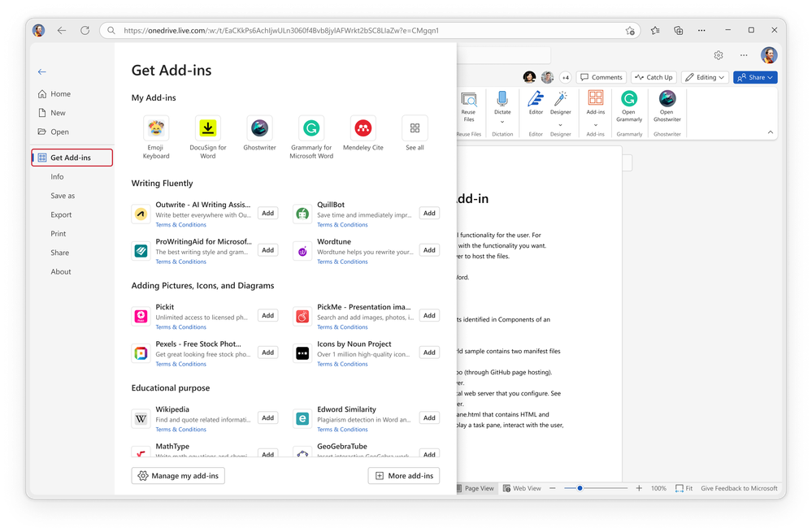
Task: Open the Mendeley Cite add-in
Action: pyautogui.click(x=363, y=128)
